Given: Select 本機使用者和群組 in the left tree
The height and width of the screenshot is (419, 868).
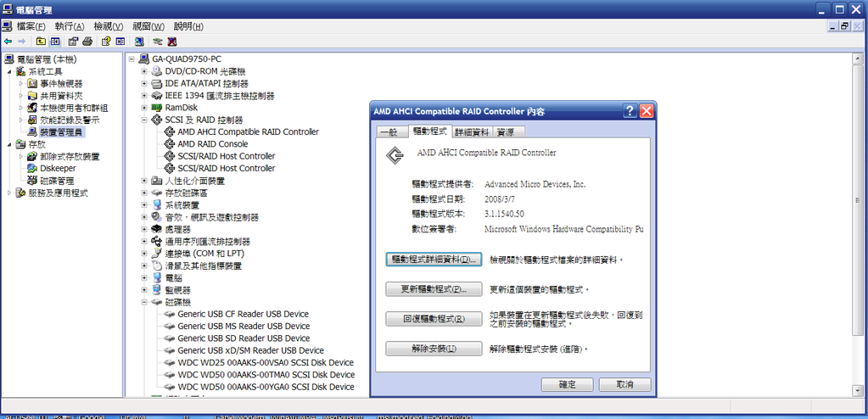Looking at the screenshot, I should pyautogui.click(x=74, y=108).
